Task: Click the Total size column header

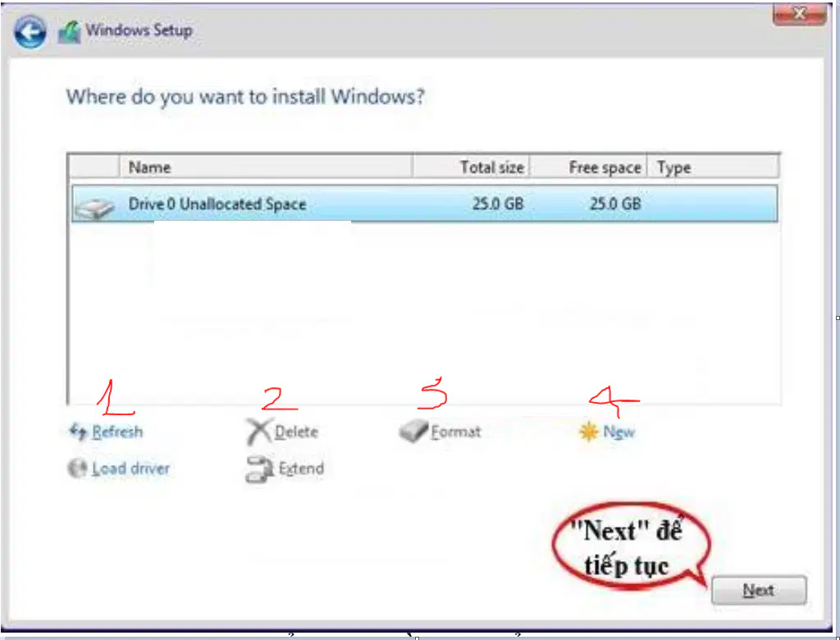Action: tap(471, 167)
